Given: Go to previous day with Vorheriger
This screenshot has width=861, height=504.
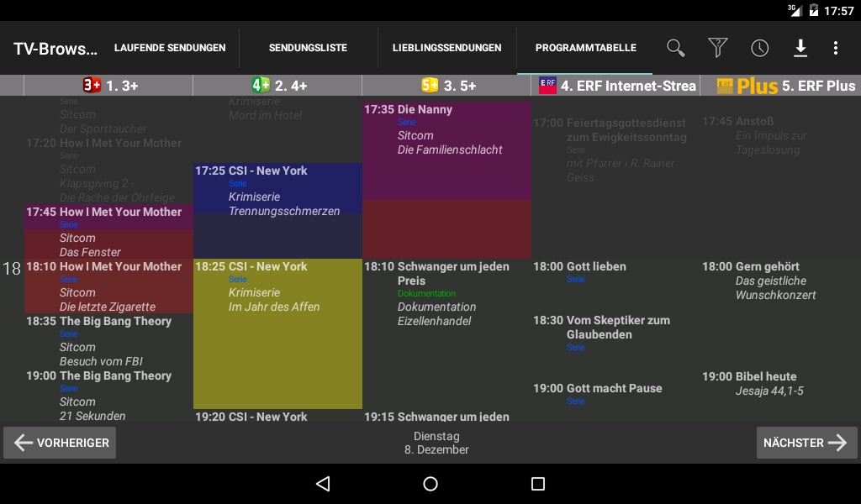Looking at the screenshot, I should [60, 443].
